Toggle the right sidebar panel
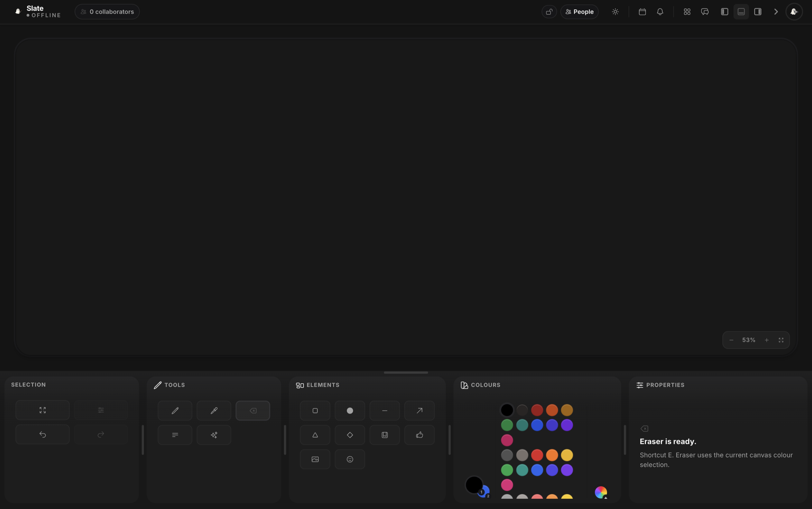The width and height of the screenshot is (812, 509). pyautogui.click(x=758, y=12)
